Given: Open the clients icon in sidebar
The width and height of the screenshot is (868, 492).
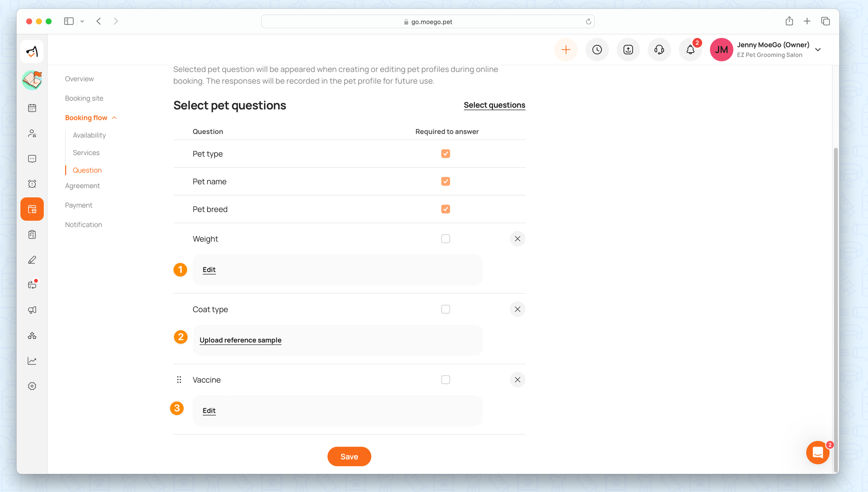Looking at the screenshot, I should 32,133.
